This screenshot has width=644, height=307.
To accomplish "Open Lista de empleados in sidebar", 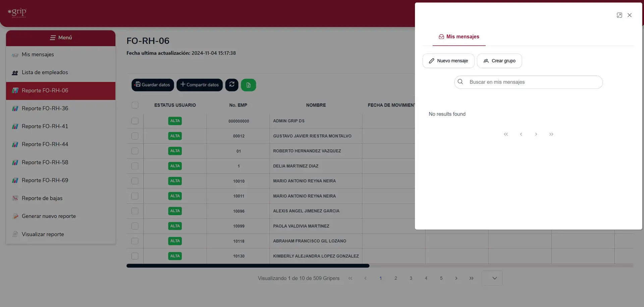I will [x=45, y=72].
